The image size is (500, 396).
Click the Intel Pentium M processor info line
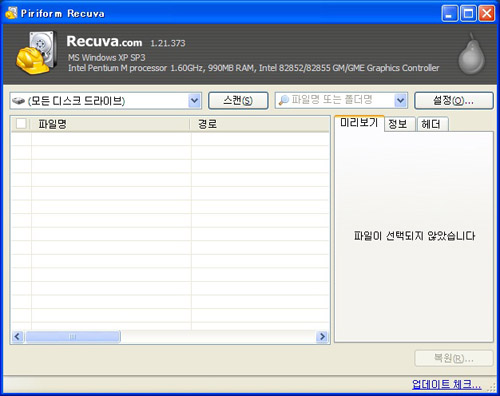coord(254,68)
